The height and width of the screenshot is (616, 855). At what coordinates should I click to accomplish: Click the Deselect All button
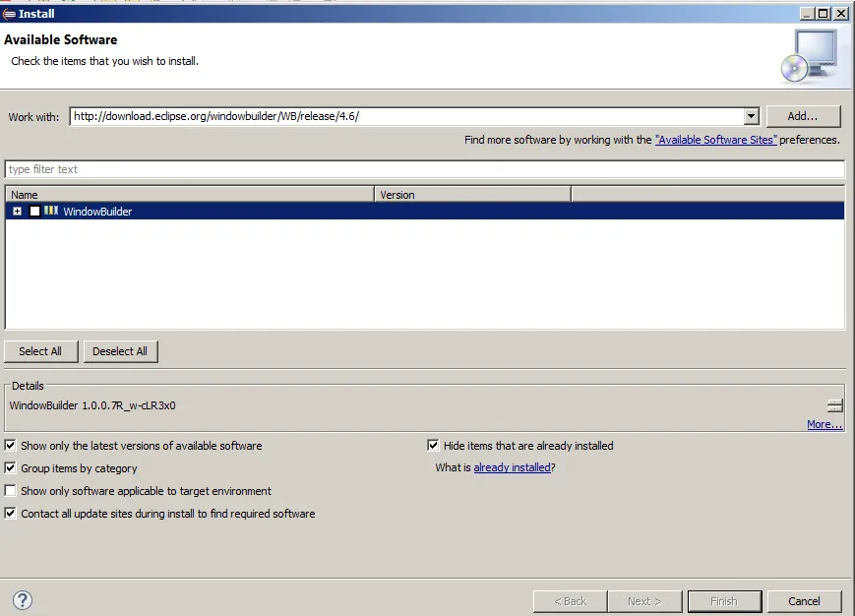(120, 351)
